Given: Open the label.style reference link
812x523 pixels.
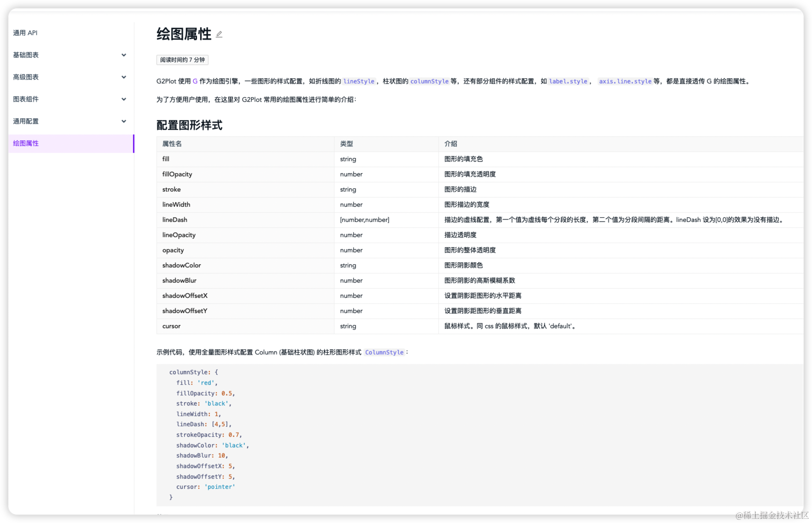Looking at the screenshot, I should [x=569, y=81].
